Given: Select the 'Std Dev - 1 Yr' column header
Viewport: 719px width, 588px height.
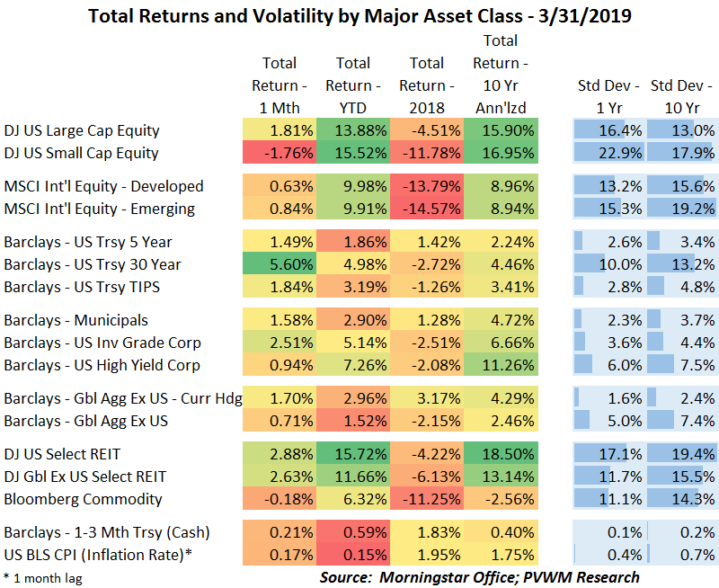Looking at the screenshot, I should pyautogui.click(x=608, y=96).
